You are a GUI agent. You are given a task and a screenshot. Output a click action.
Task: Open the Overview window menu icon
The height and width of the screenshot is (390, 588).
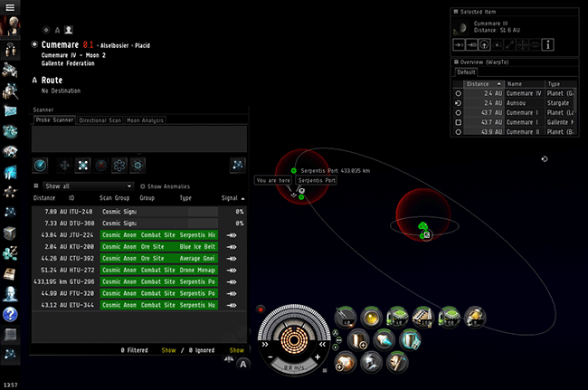tap(456, 62)
